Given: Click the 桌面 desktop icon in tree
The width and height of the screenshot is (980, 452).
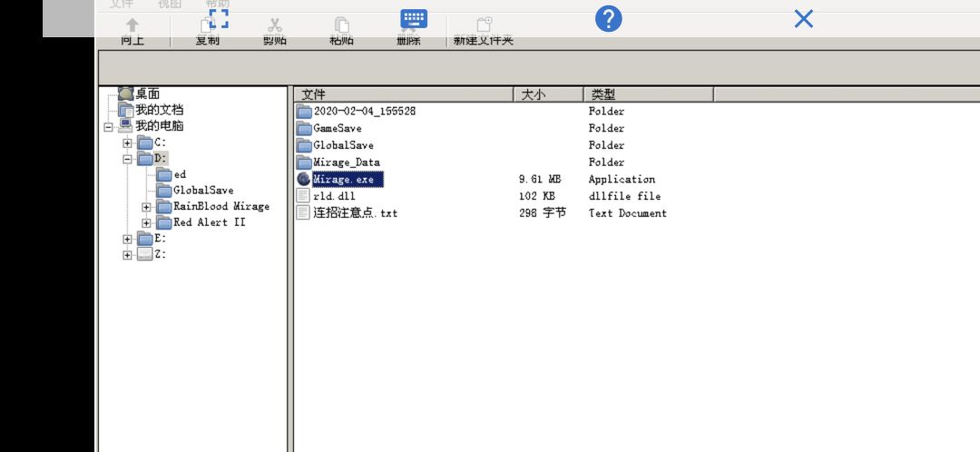Looking at the screenshot, I should click(x=125, y=93).
